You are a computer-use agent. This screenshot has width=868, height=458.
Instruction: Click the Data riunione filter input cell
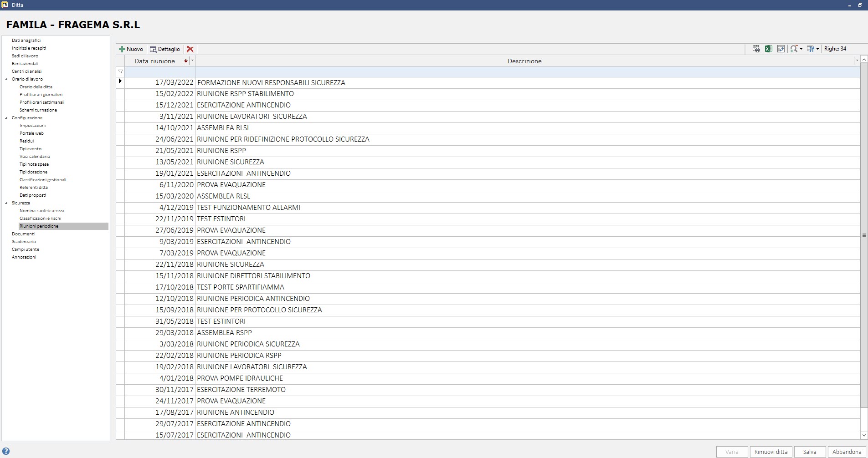coord(160,71)
